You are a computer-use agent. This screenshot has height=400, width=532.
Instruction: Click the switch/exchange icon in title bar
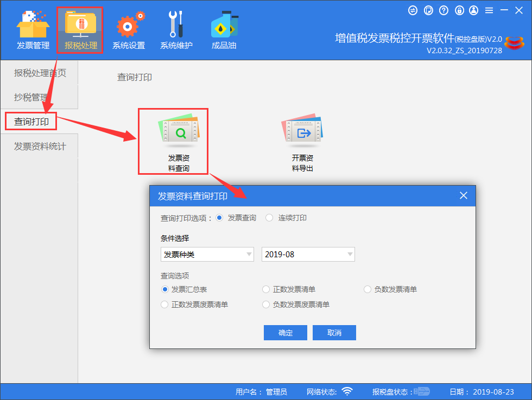(413, 10)
